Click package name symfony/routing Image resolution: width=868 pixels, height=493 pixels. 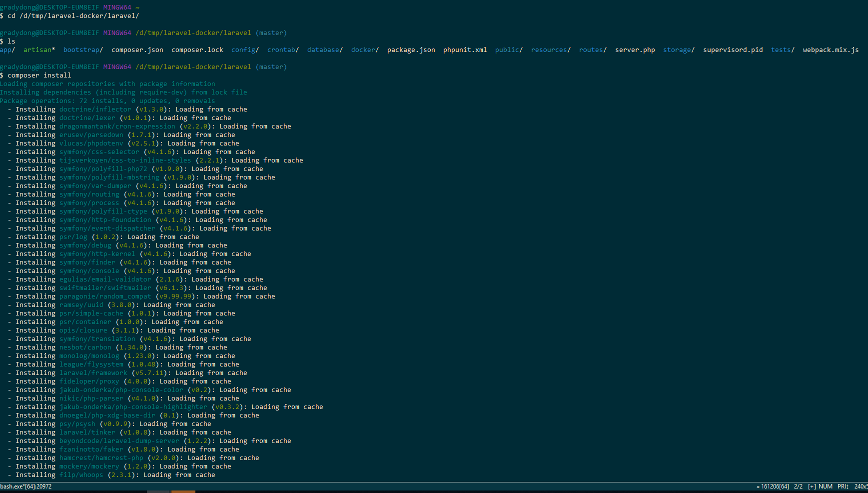(89, 194)
